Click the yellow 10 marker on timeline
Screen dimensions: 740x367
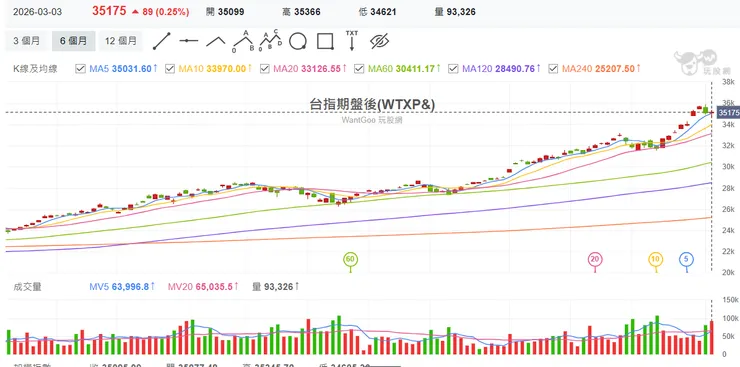point(655,259)
